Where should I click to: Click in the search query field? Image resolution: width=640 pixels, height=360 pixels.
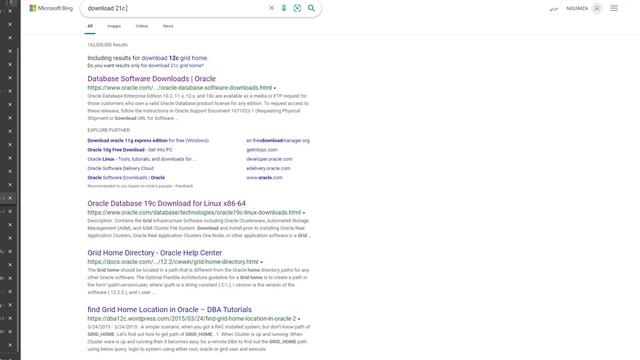[x=176, y=8]
